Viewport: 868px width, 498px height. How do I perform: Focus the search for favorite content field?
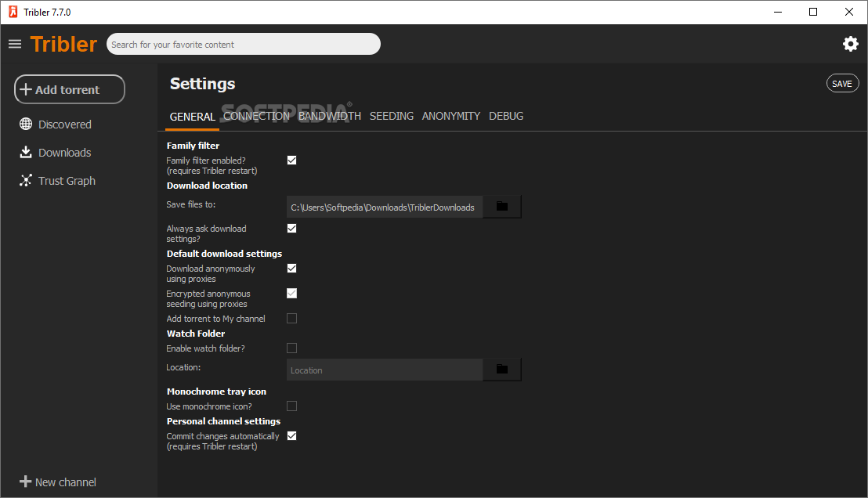[244, 45]
